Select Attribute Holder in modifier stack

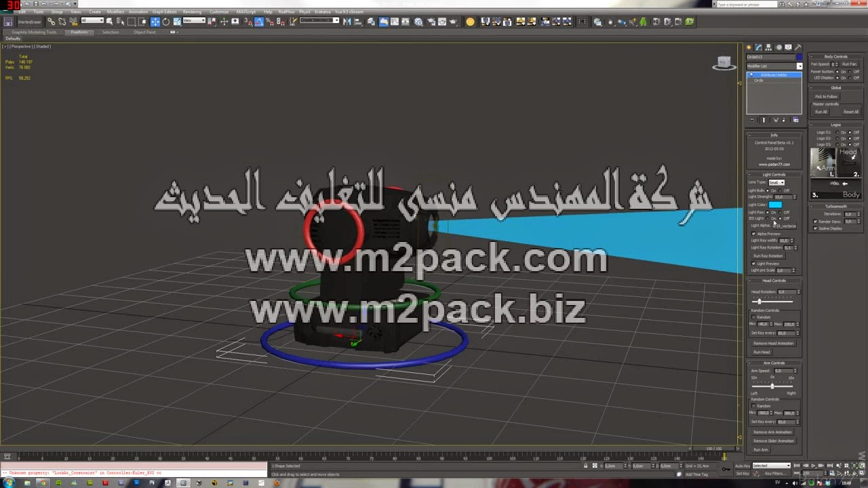(774, 75)
